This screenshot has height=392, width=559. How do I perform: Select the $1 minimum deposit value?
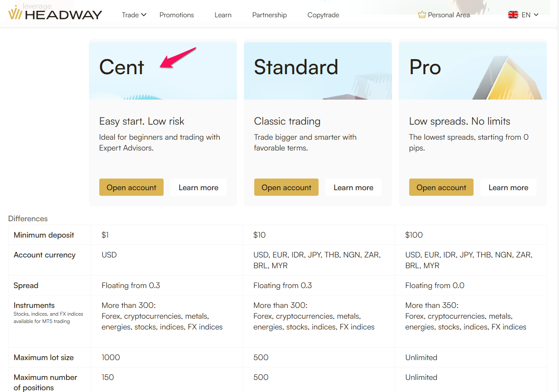tap(105, 235)
